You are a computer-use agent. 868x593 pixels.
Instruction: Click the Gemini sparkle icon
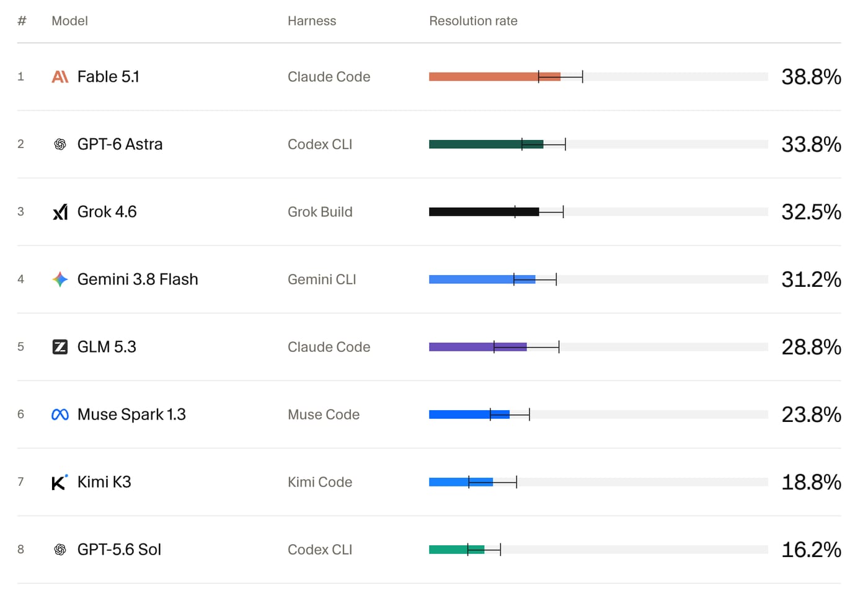[x=60, y=279]
